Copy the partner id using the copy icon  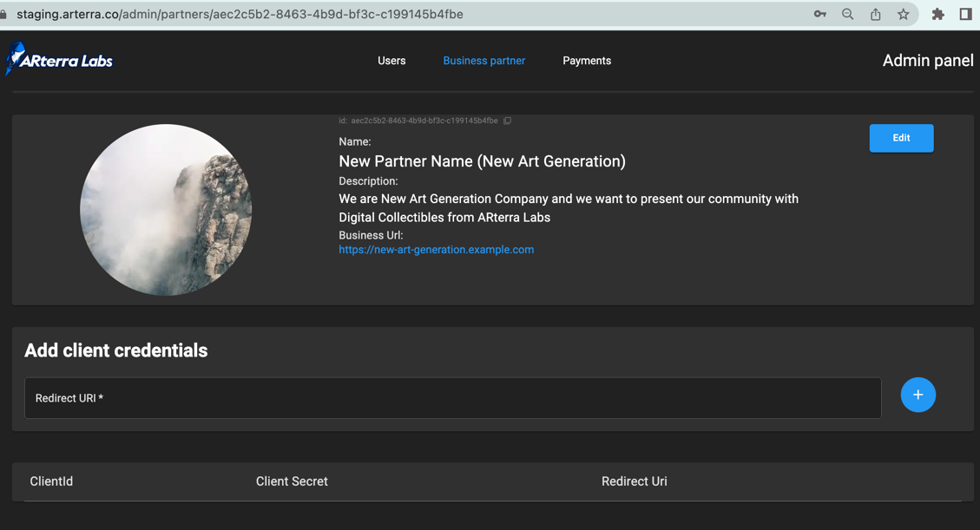507,121
